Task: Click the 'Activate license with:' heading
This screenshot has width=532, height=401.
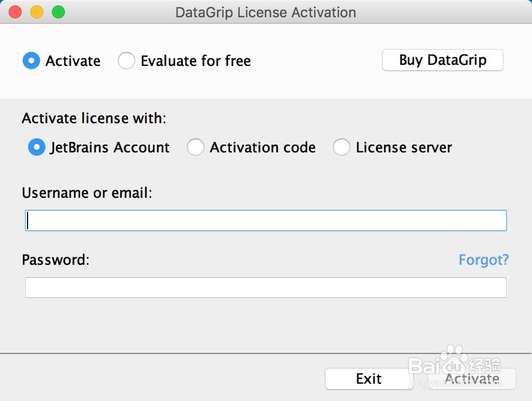Action: 94,118
